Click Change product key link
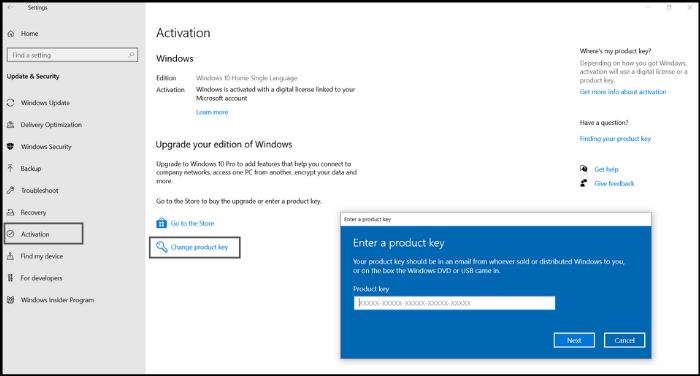700x376 pixels. pos(199,247)
